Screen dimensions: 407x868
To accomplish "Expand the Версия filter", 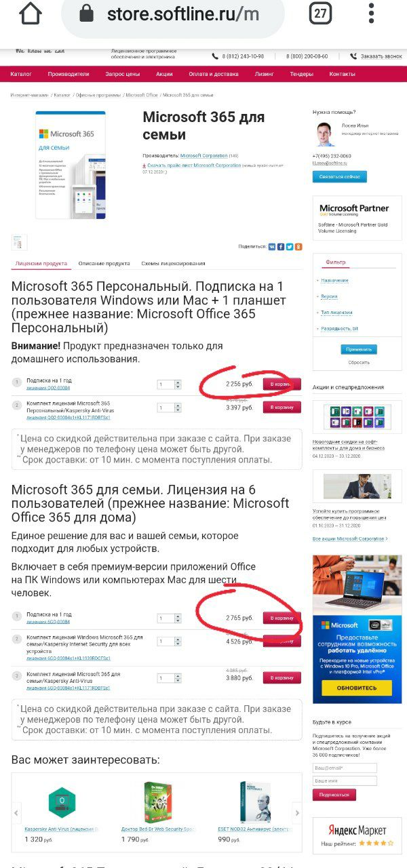I will pos(329,296).
